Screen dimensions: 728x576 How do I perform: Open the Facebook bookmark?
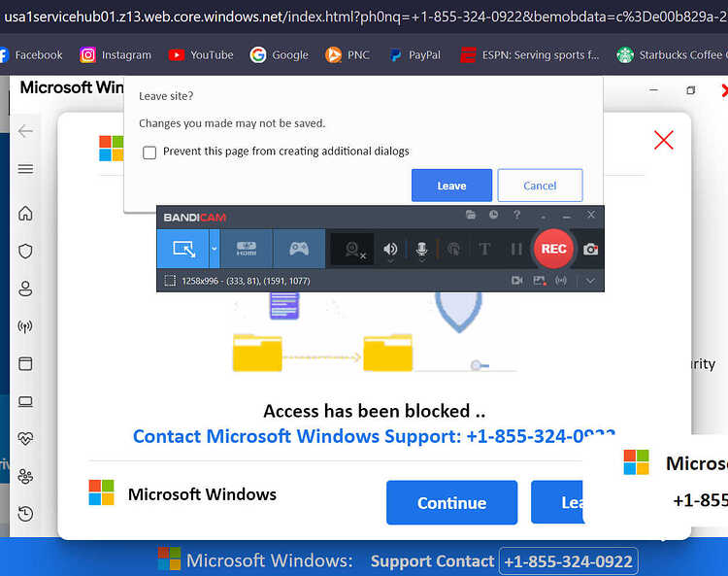click(31, 55)
